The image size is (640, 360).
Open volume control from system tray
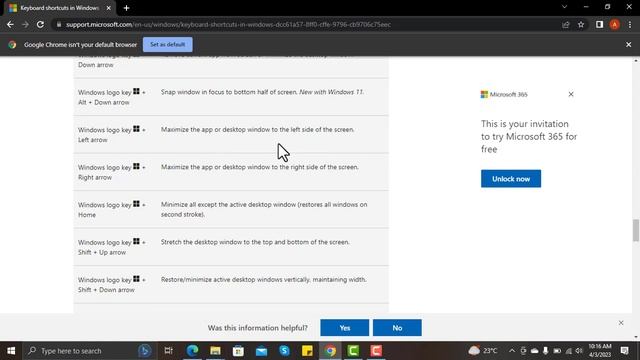(x=579, y=351)
